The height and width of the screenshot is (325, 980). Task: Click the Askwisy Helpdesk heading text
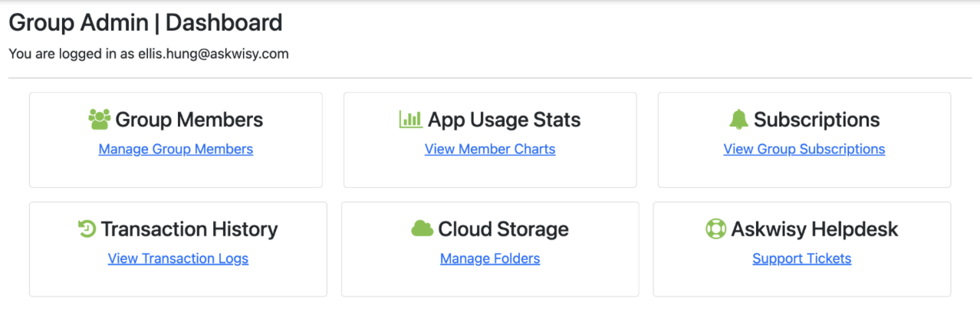pyautogui.click(x=814, y=229)
